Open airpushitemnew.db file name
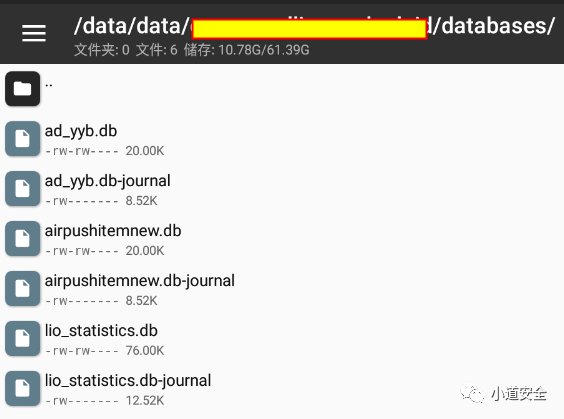 click(113, 231)
